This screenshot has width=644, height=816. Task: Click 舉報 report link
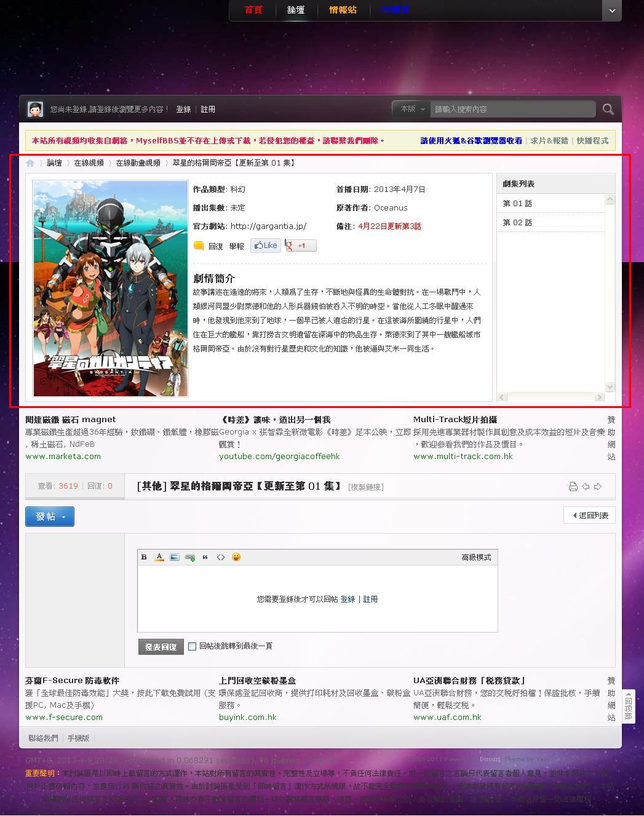(236, 246)
